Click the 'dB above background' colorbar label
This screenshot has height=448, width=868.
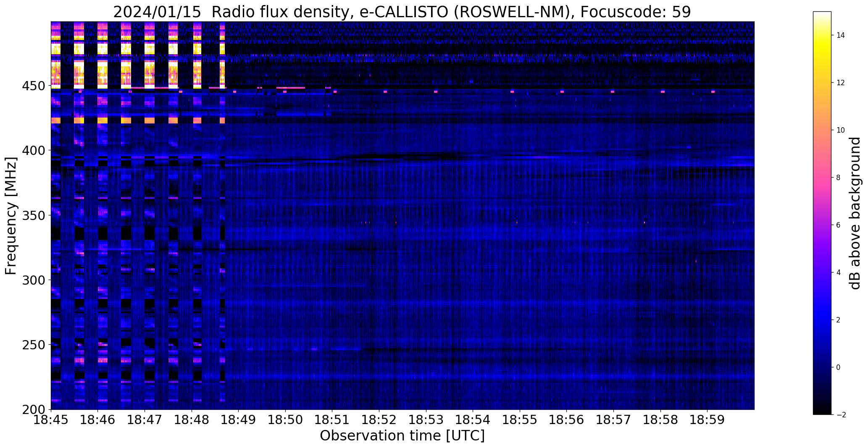[x=855, y=213]
